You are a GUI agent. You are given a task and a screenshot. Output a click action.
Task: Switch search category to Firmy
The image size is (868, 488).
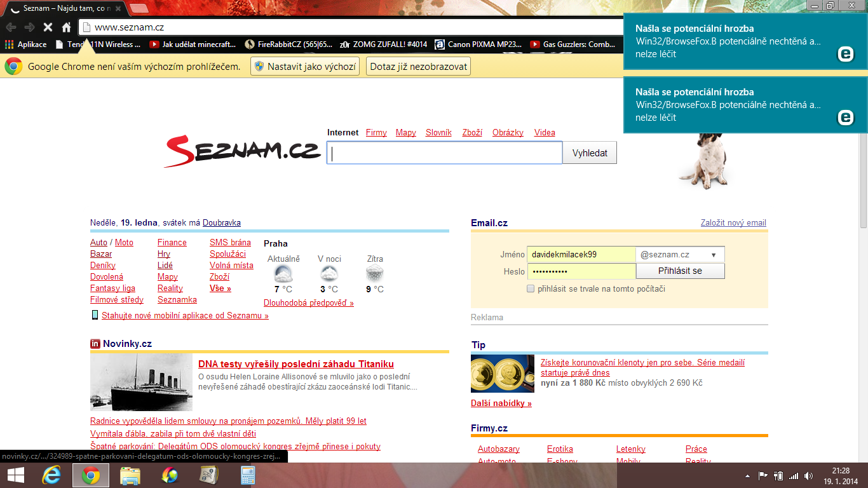[x=376, y=133]
